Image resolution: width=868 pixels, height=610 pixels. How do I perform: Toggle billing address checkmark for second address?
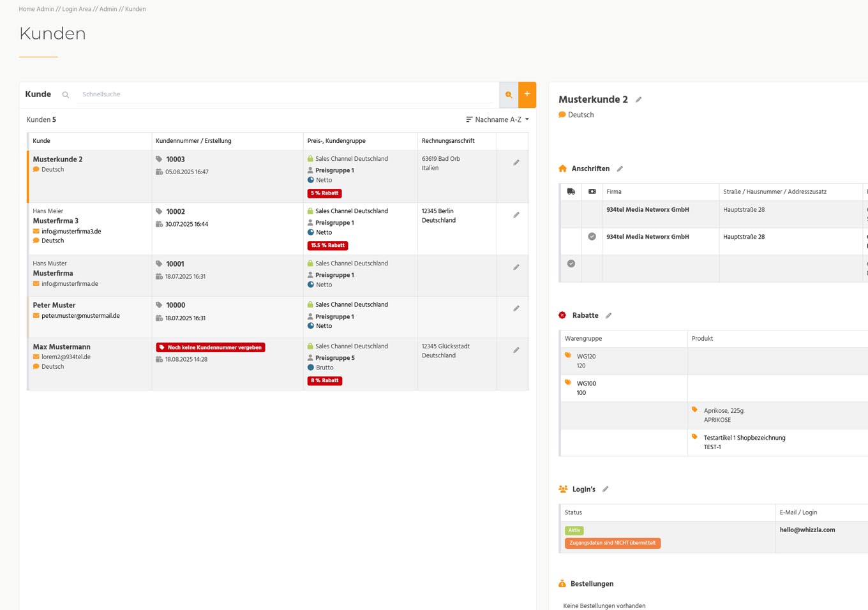592,237
